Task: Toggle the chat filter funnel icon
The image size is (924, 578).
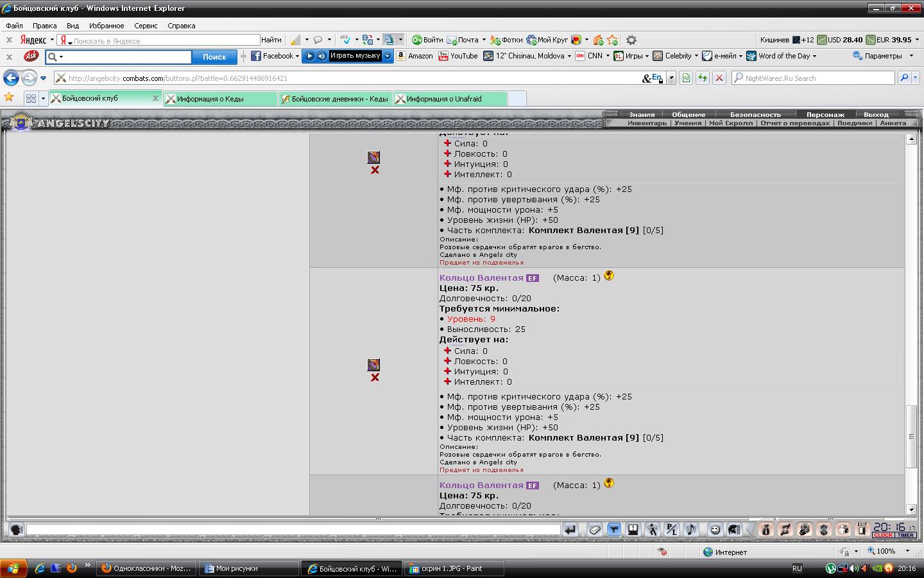Action: [614, 530]
